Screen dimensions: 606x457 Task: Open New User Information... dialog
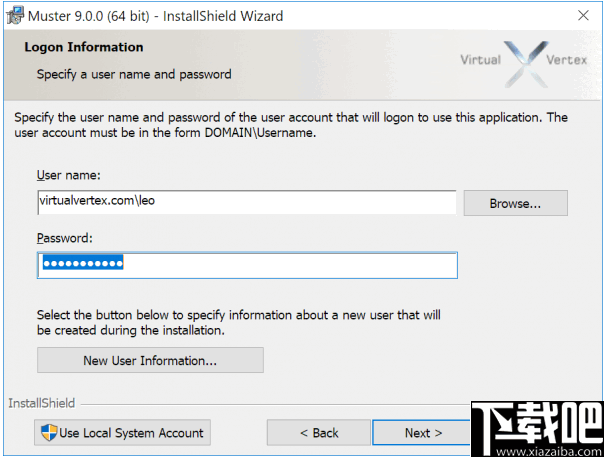tap(150, 360)
